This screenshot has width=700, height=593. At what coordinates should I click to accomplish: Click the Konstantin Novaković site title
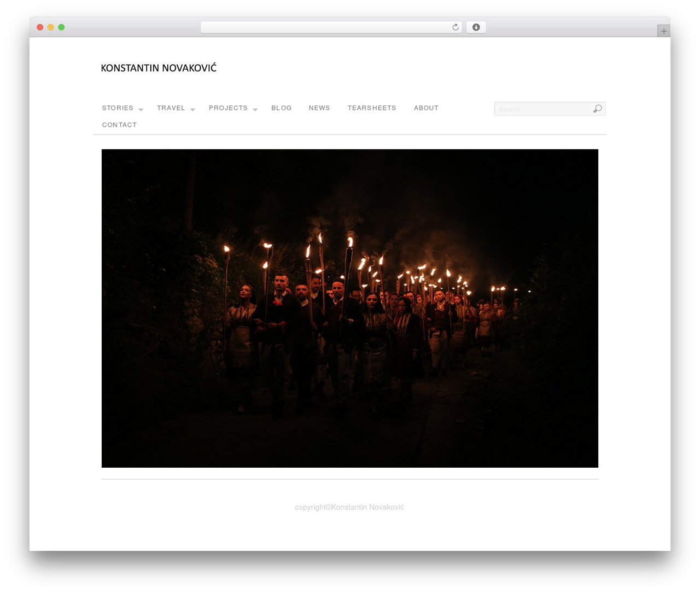coord(159,68)
